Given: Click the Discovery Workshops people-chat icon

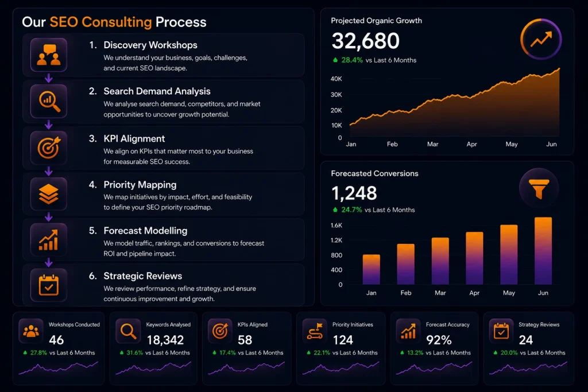Looking at the screenshot, I should point(49,55).
